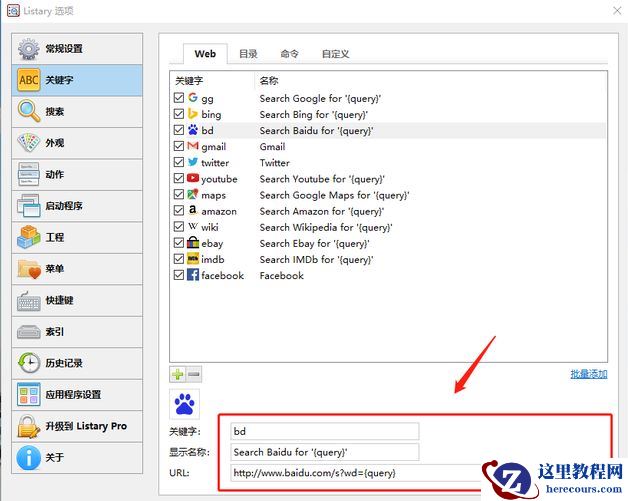Switch to the Web tab

point(205,54)
